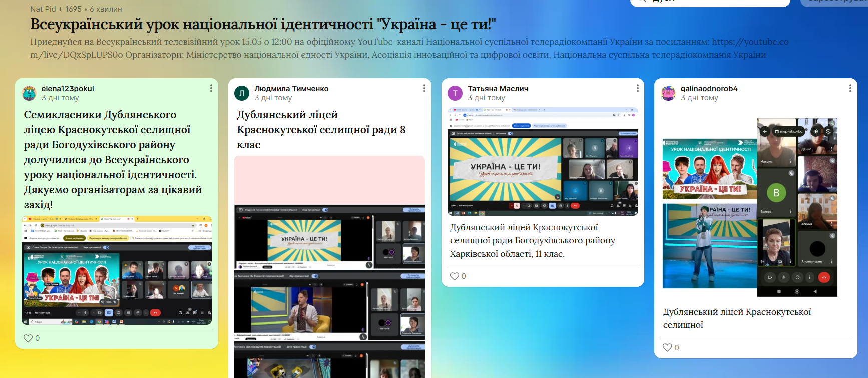
Task: Open options menu on Людмила Тимченко post
Action: click(424, 88)
